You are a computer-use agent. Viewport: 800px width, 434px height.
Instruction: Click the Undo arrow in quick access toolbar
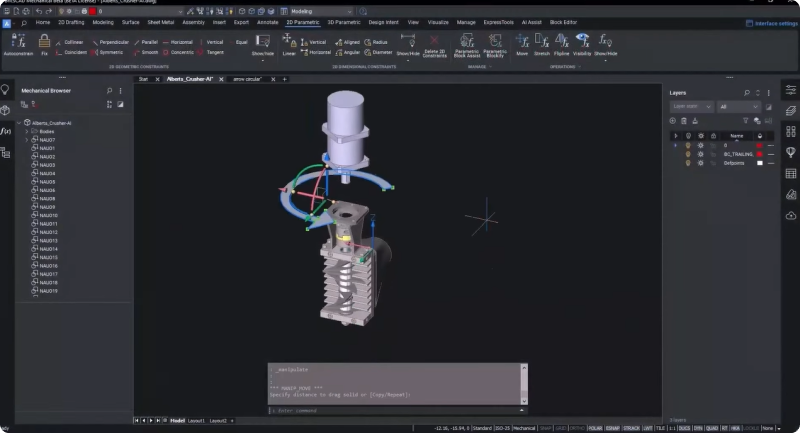39,11
